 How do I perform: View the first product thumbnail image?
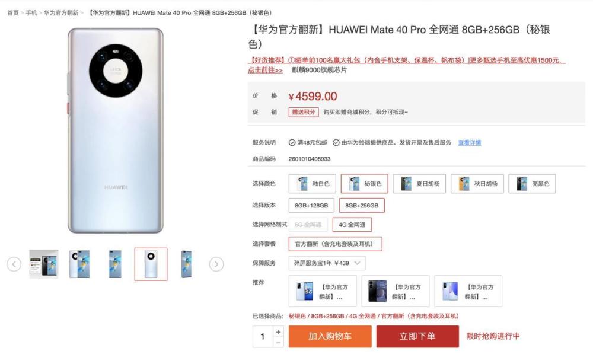44,264
